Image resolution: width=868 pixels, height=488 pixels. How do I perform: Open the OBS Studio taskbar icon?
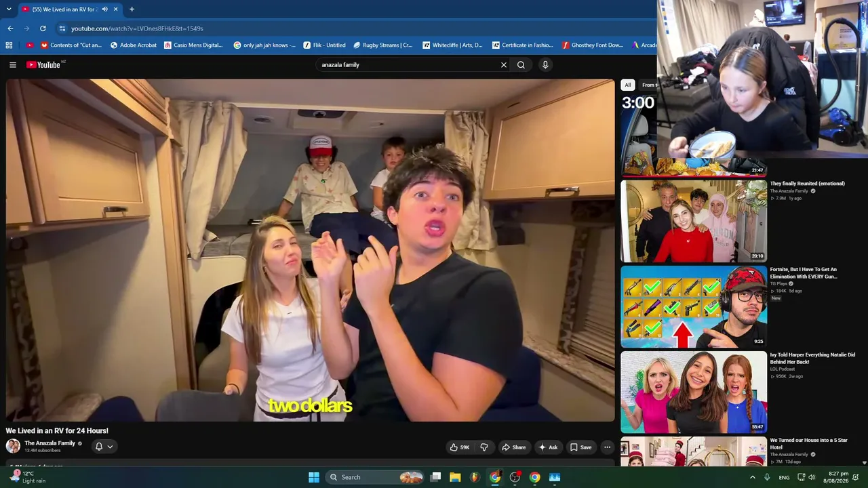point(515,477)
